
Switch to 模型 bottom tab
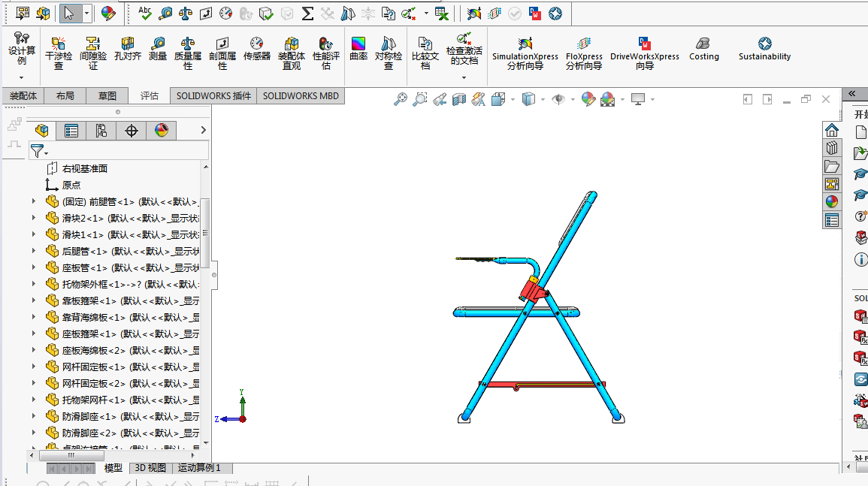coord(113,468)
